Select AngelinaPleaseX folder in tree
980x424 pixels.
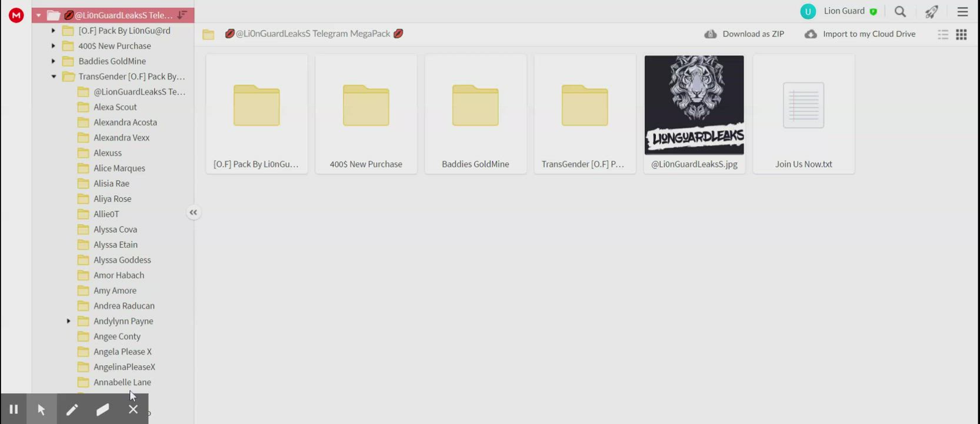[124, 367]
